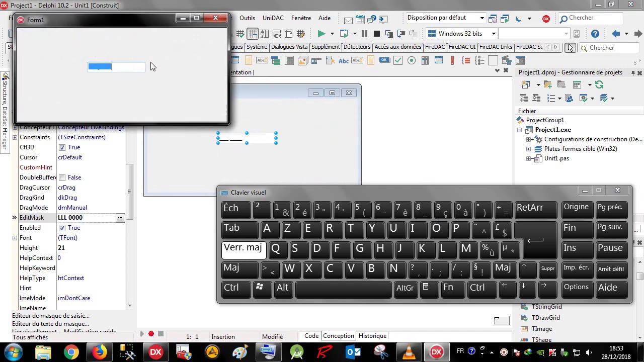Viewport: 644px width, 362px height.
Task: Click the Options key on the visual keyboard
Action: pyautogui.click(x=577, y=289)
